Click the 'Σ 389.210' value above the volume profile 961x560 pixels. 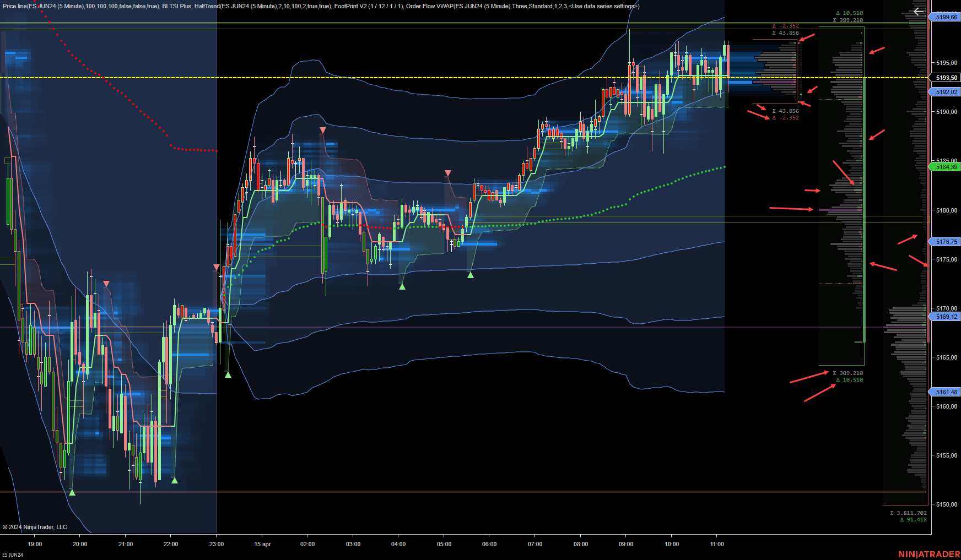tap(847, 20)
